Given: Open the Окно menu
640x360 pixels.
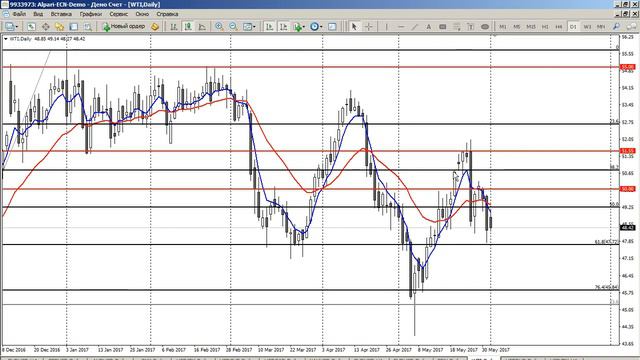Looking at the screenshot, I should (142, 14).
